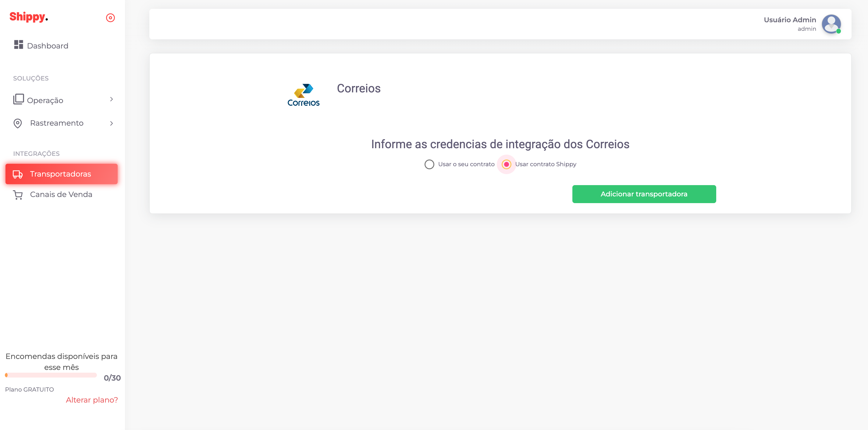Image resolution: width=868 pixels, height=430 pixels.
Task: Select 'Usar contrato Shippy' radio option
Action: click(506, 164)
